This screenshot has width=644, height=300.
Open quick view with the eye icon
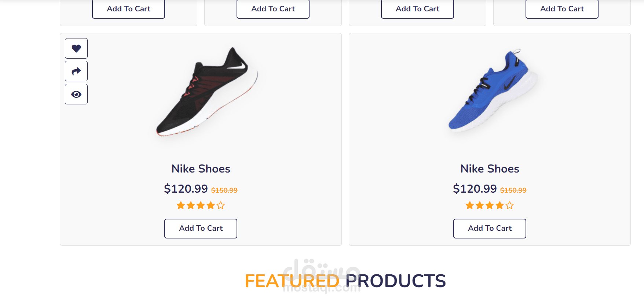pyautogui.click(x=76, y=94)
